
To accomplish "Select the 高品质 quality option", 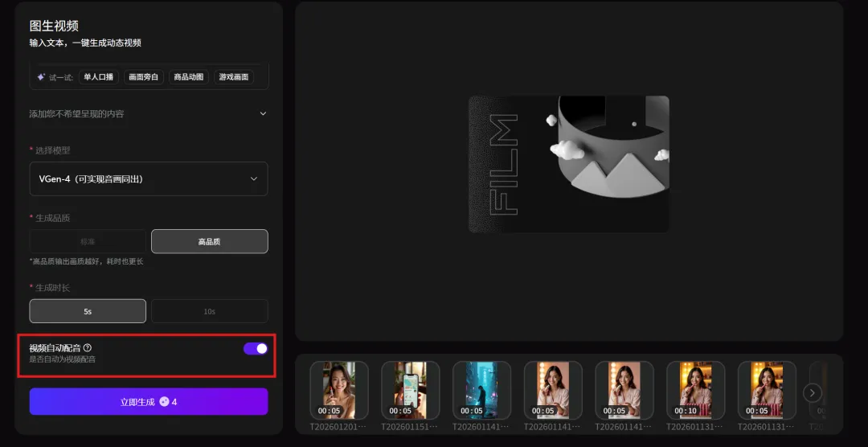I will [209, 241].
